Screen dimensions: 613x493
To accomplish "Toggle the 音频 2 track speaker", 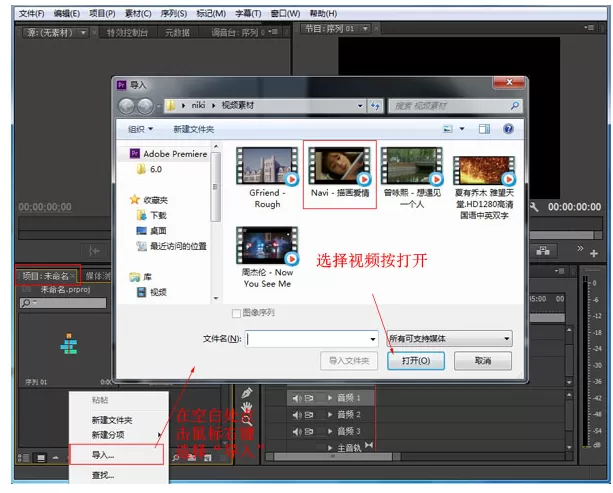I will [296, 415].
